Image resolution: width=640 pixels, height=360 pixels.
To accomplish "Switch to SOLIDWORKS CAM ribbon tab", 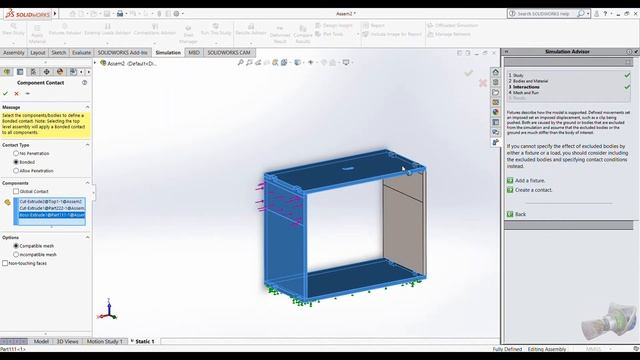I will [x=229, y=53].
